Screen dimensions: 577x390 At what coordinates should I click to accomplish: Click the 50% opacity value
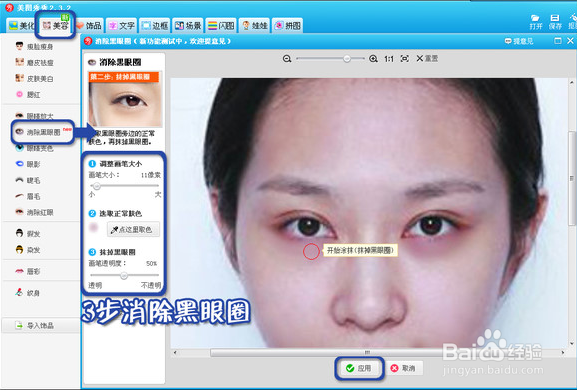[x=152, y=263]
